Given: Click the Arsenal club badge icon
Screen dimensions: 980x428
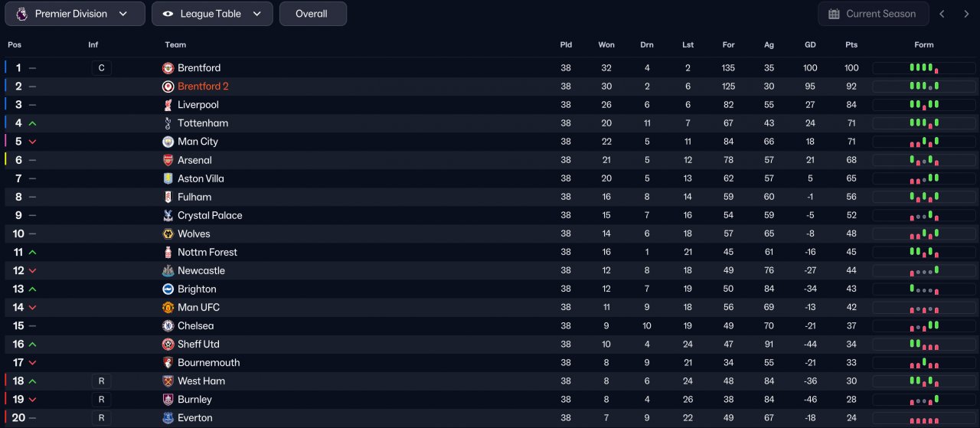Looking at the screenshot, I should click(168, 160).
